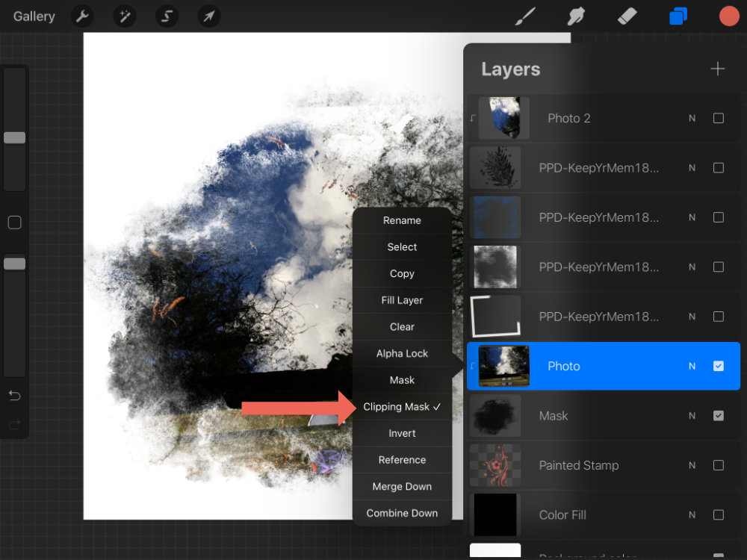Select the Paint brush tool
This screenshot has height=560, width=747.
(x=525, y=16)
